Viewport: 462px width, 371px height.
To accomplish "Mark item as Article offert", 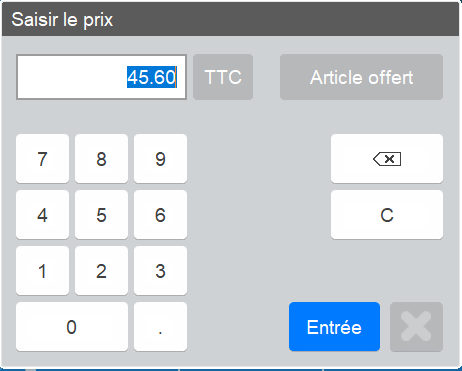I will [361, 77].
